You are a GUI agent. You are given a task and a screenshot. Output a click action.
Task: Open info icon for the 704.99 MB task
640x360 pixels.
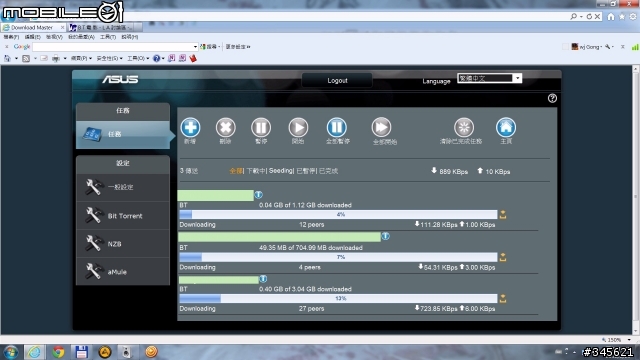tap(385, 236)
